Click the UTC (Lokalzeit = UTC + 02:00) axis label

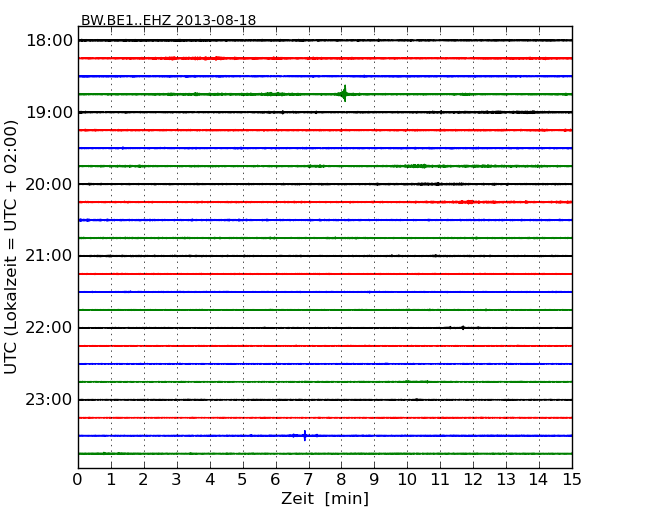(x=11, y=247)
